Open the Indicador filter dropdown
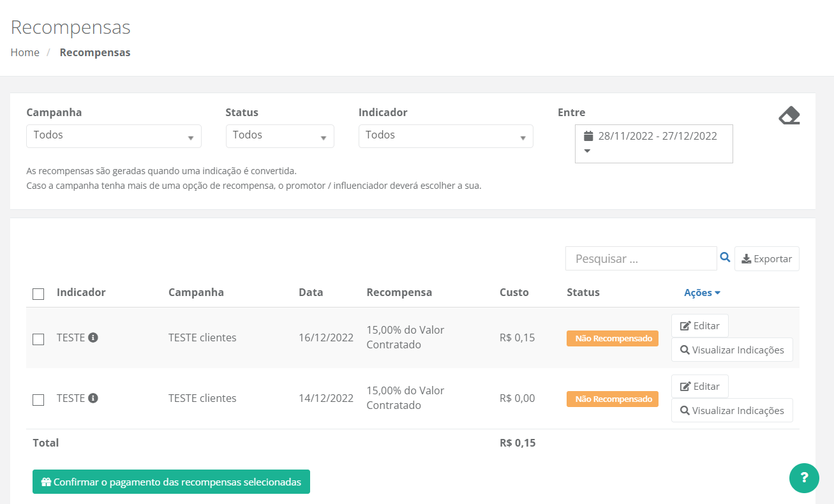This screenshot has height=504, width=834. pyautogui.click(x=445, y=136)
